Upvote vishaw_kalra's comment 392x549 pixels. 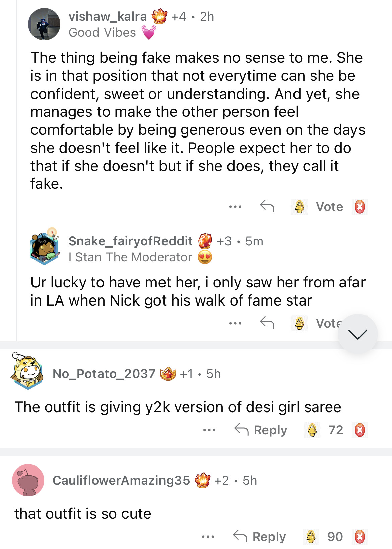pos(299,207)
